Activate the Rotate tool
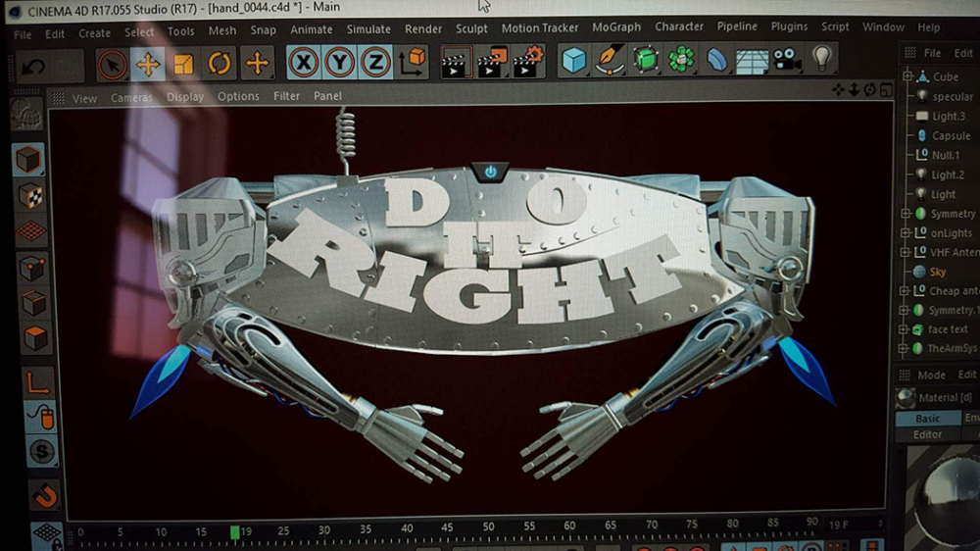 coord(219,65)
